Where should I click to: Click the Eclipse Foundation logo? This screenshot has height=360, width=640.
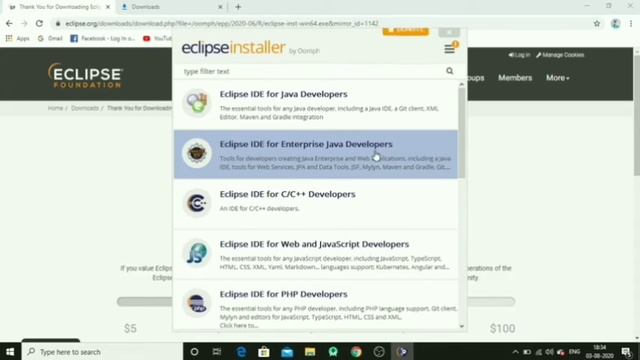[85, 75]
